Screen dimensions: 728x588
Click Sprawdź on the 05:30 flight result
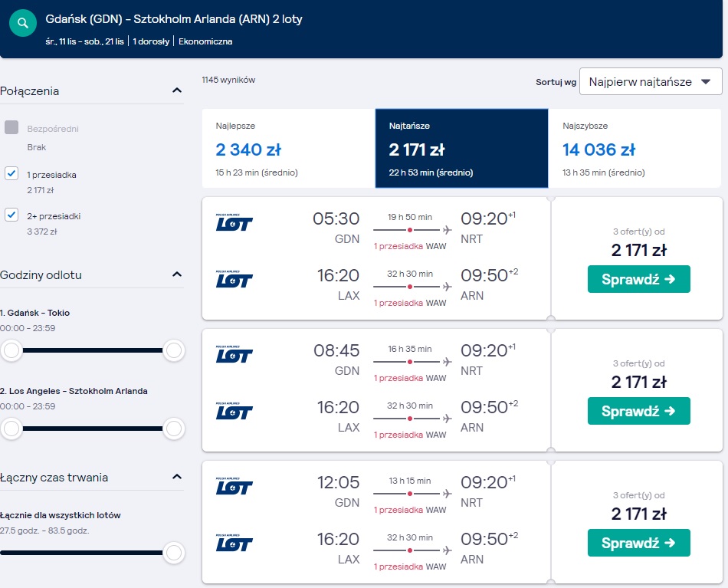point(638,279)
